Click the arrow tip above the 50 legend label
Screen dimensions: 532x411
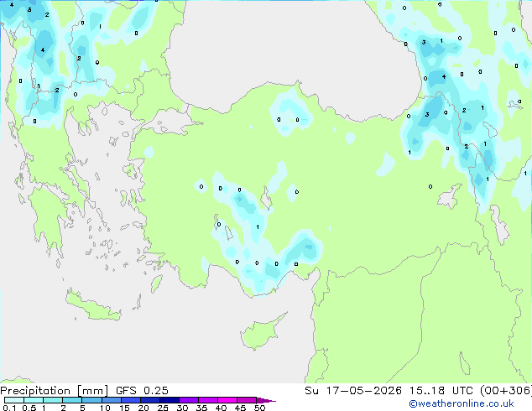pyautogui.click(x=266, y=400)
